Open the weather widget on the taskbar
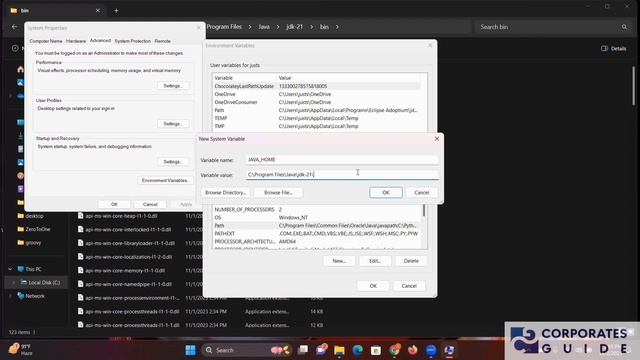640x360 pixels. [20, 350]
